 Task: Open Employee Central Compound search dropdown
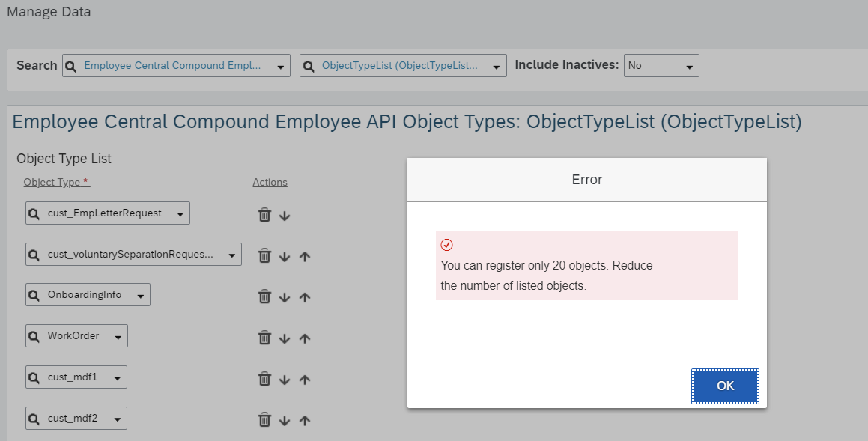(281, 67)
